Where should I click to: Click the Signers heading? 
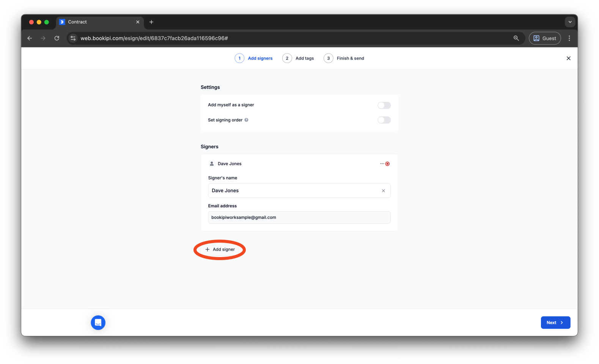click(209, 147)
